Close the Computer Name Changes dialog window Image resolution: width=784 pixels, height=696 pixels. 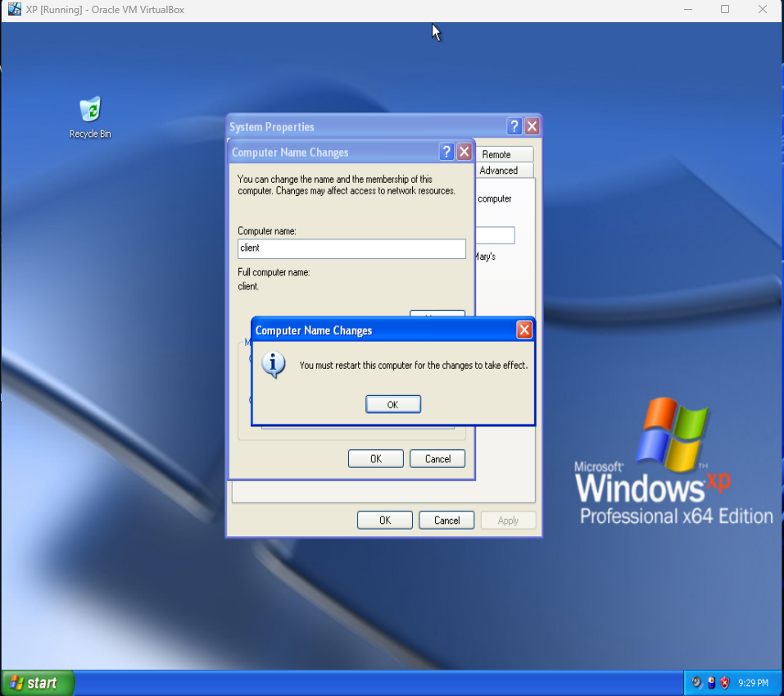(x=465, y=152)
